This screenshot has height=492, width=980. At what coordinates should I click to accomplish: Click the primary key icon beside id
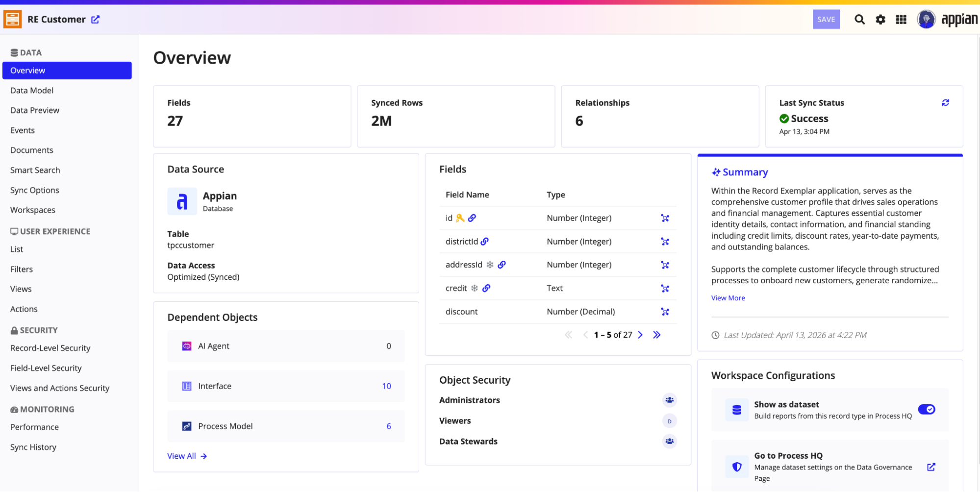click(x=460, y=218)
